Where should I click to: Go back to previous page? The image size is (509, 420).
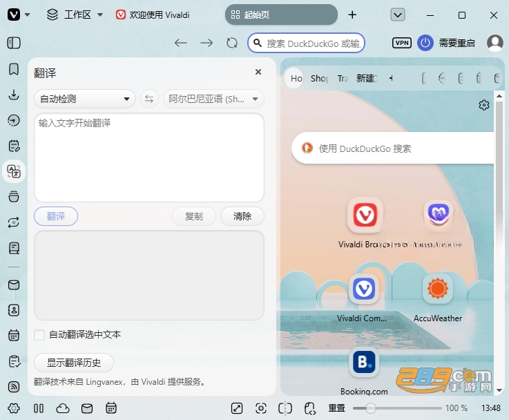(x=180, y=43)
